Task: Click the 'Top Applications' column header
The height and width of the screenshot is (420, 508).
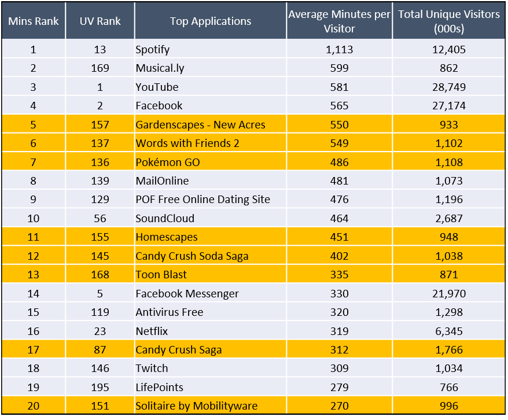Action: pyautogui.click(x=210, y=21)
